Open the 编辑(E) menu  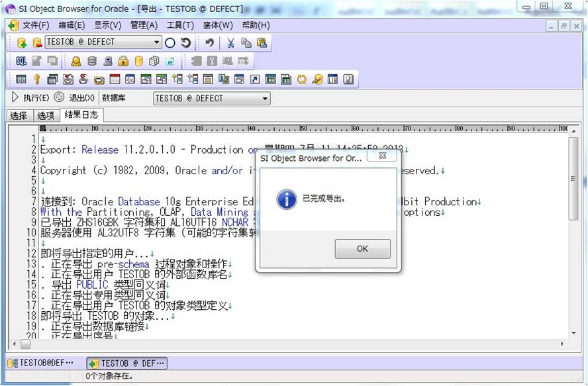[x=72, y=25]
